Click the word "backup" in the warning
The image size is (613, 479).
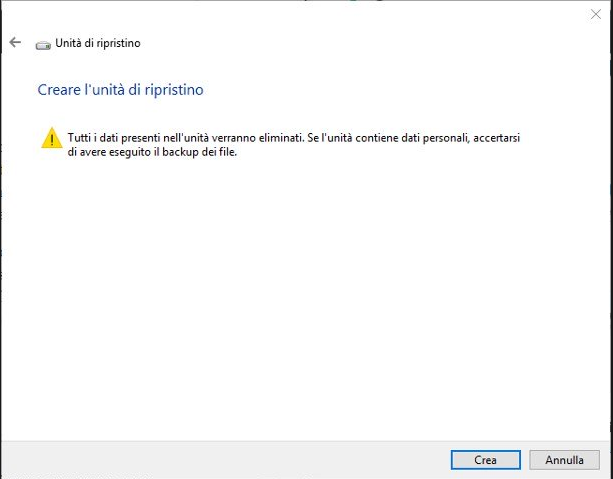[191, 152]
